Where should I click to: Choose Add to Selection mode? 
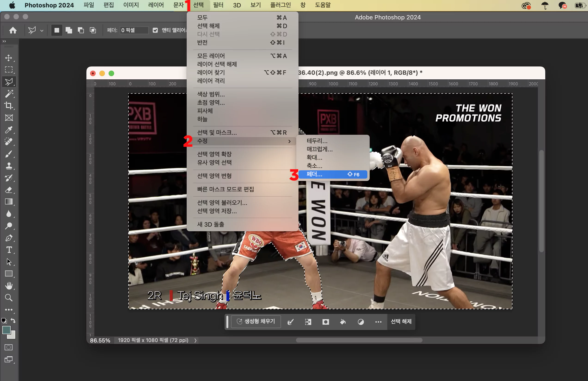[x=69, y=30]
